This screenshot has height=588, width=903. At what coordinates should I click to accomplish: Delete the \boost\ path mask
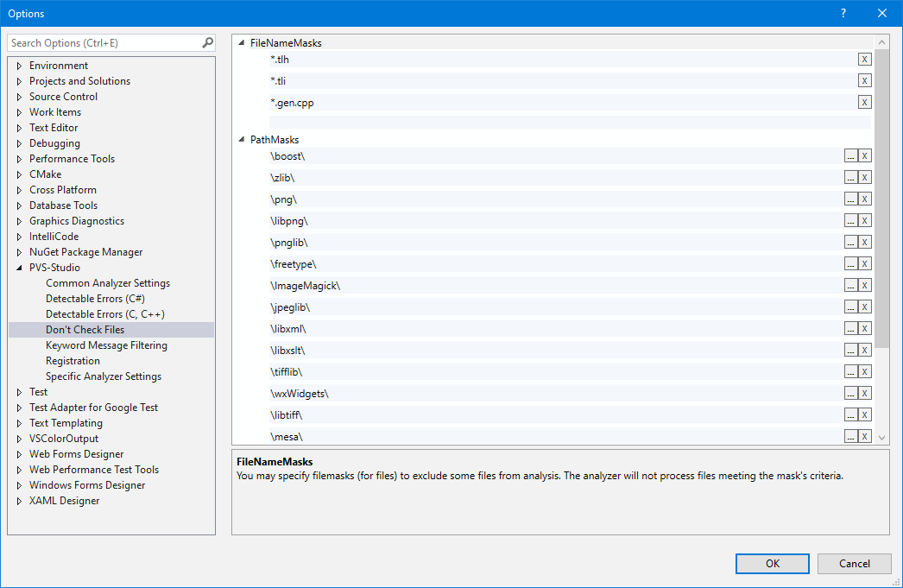point(864,156)
